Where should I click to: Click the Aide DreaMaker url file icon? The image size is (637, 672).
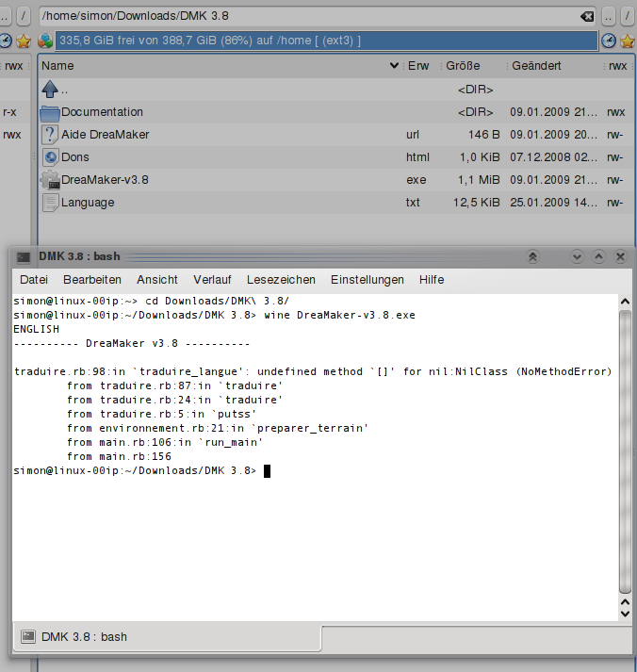click(51, 134)
